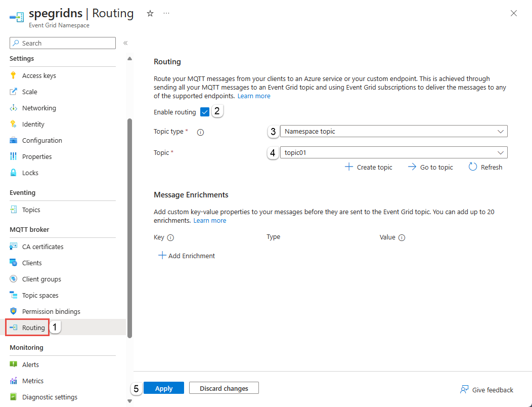Click the info icon next to Key
The height and width of the screenshot is (407, 532).
click(x=170, y=238)
